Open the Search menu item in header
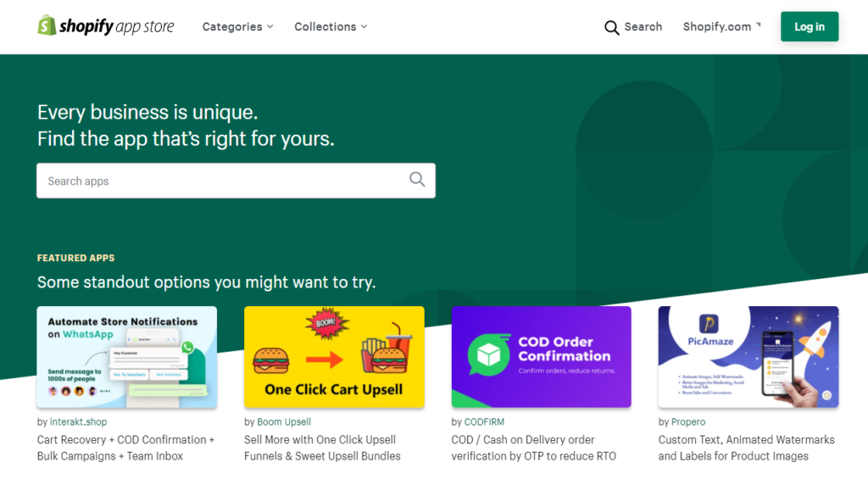 pos(632,27)
